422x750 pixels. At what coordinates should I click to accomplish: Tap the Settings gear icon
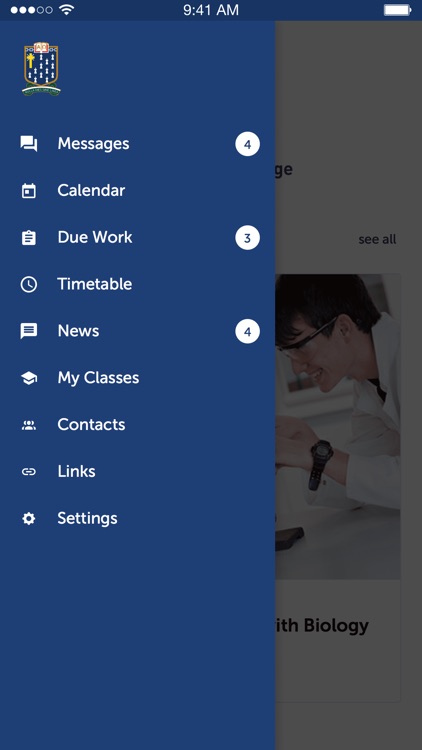tap(29, 518)
